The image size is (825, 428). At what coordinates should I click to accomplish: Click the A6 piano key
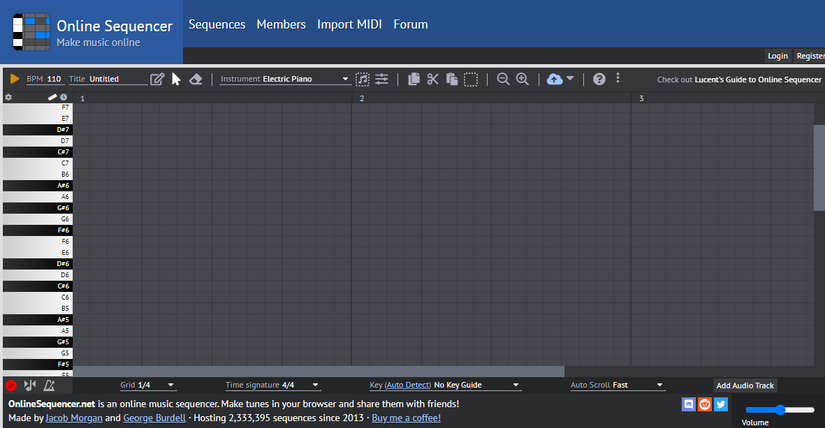(x=37, y=197)
